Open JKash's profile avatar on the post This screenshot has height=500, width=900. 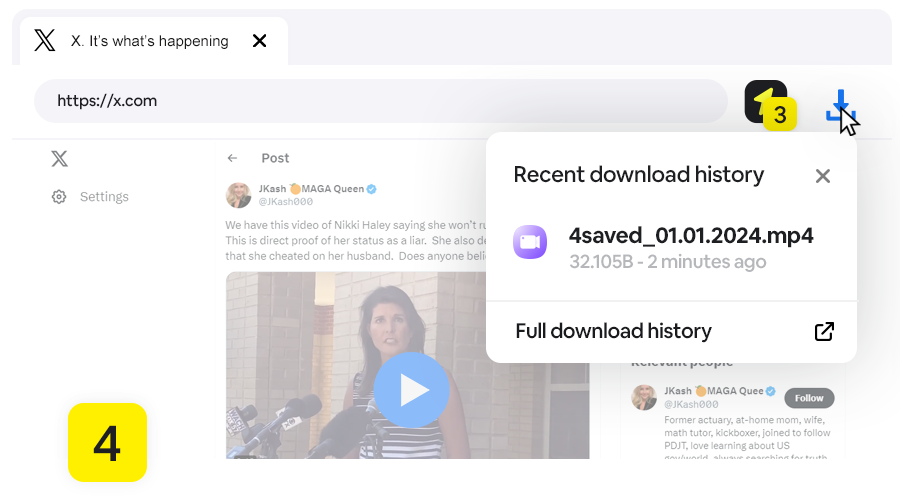[x=239, y=194]
